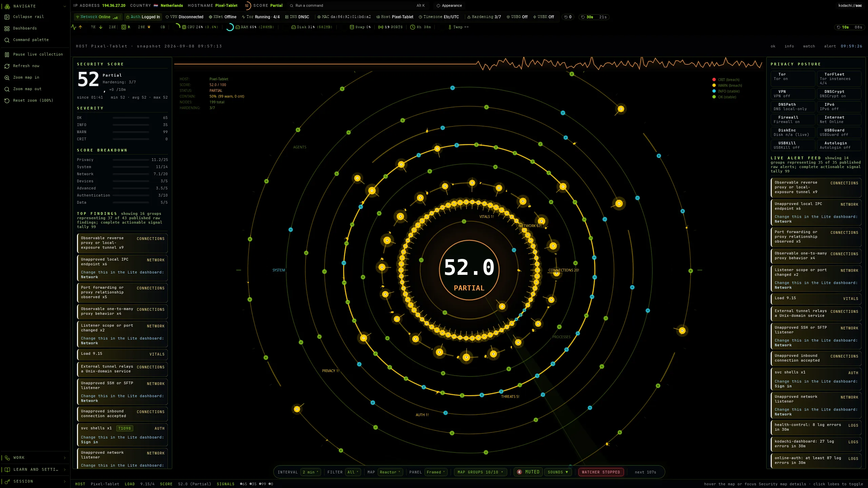The image size is (868, 488).
Task: Click the DNS DNSC server icon
Action: coord(287,17)
